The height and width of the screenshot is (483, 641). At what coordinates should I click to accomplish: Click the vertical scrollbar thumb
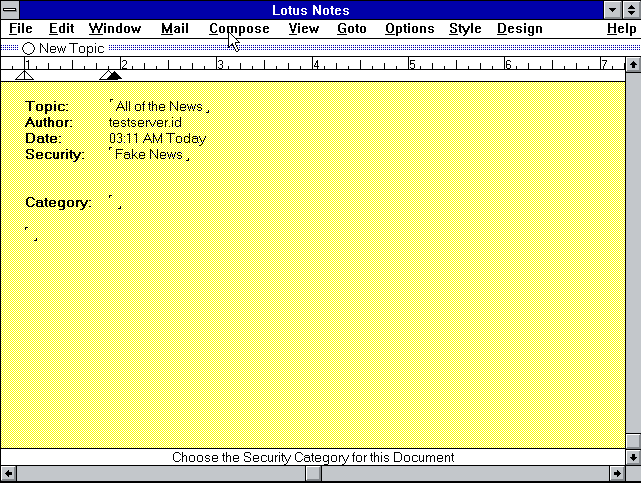tap(632, 441)
